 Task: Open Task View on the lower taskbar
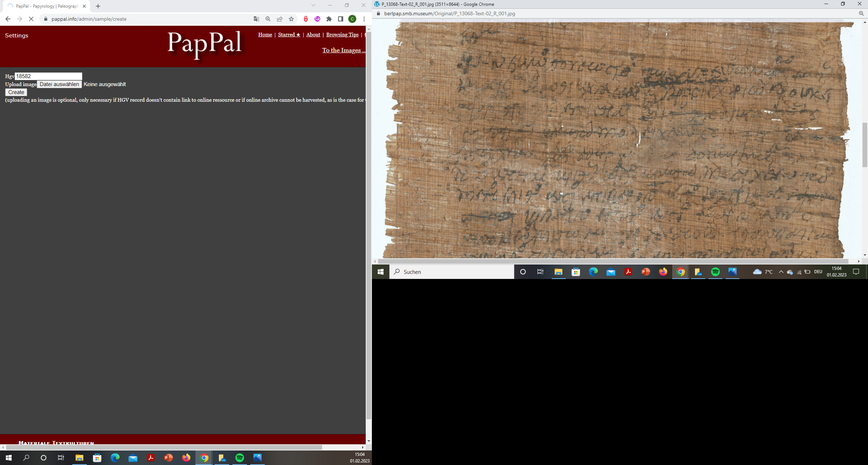61,458
